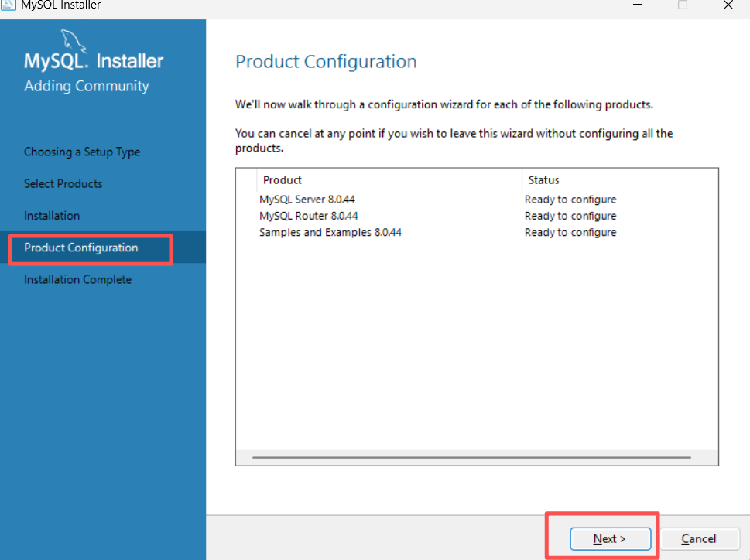Close the MySQL Installer window
Screen dimensions: 750x560
click(728, 5)
